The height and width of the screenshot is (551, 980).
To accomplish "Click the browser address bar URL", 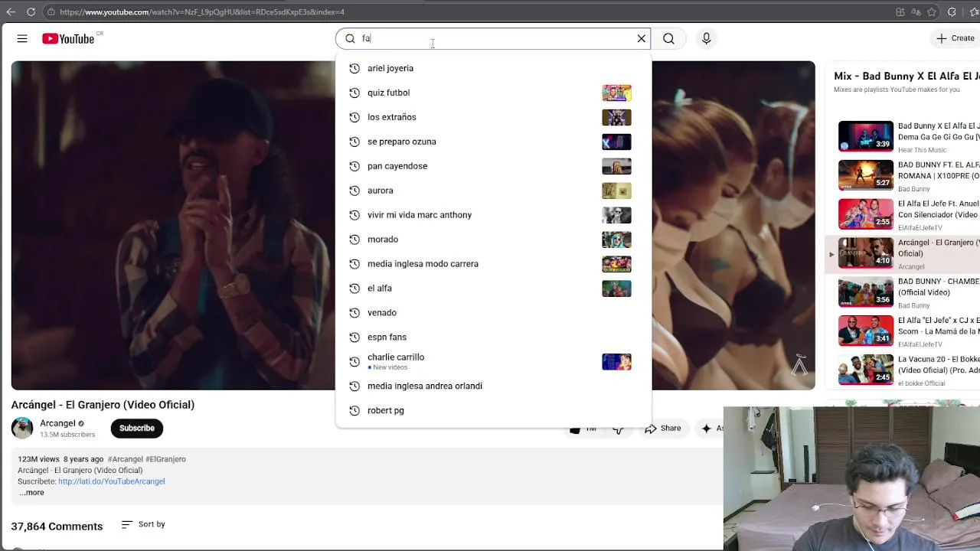I will [x=202, y=12].
